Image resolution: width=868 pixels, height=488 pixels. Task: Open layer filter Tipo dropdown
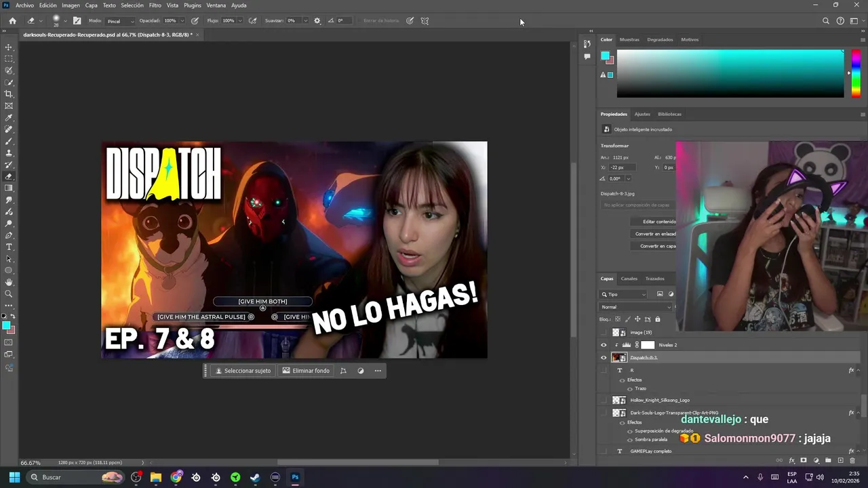pyautogui.click(x=623, y=294)
